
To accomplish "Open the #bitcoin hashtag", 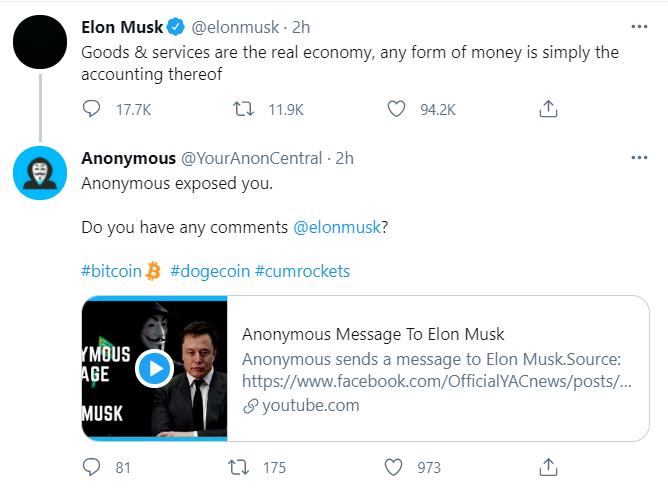I will point(113,271).
